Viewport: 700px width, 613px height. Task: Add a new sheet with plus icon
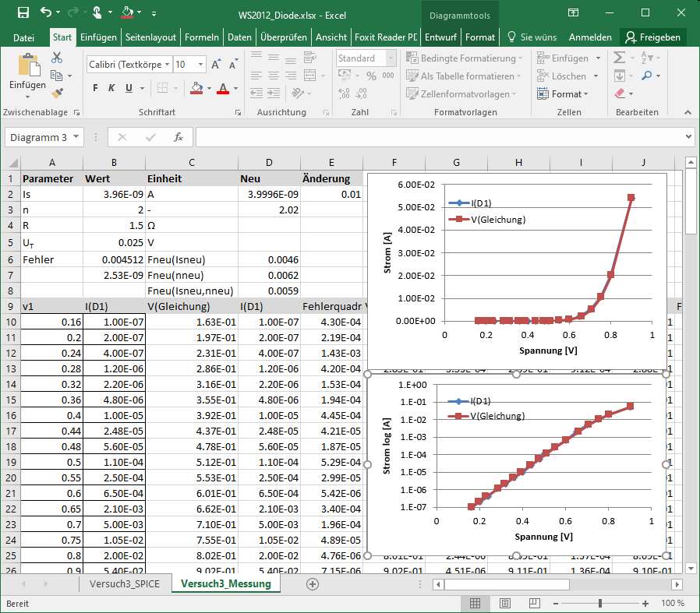313,583
